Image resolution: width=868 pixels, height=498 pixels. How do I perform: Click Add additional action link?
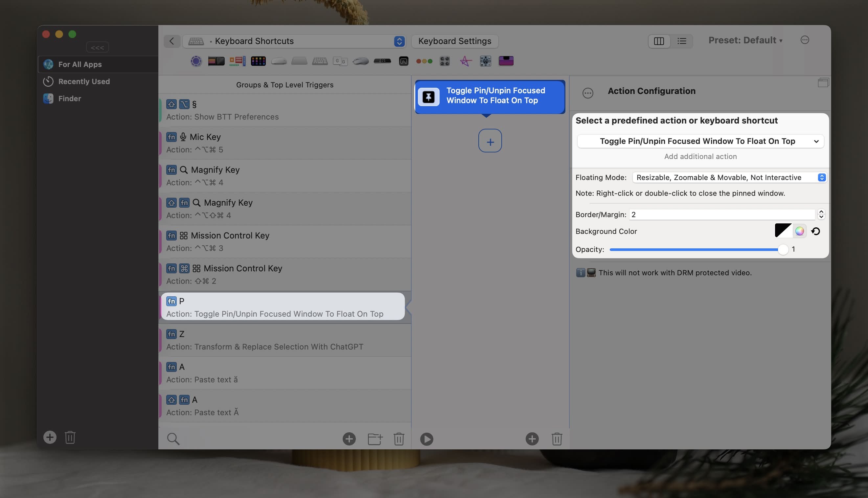coord(700,156)
